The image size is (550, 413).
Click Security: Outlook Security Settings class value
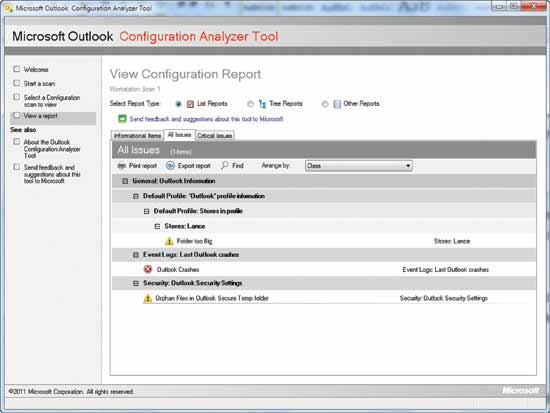click(443, 298)
